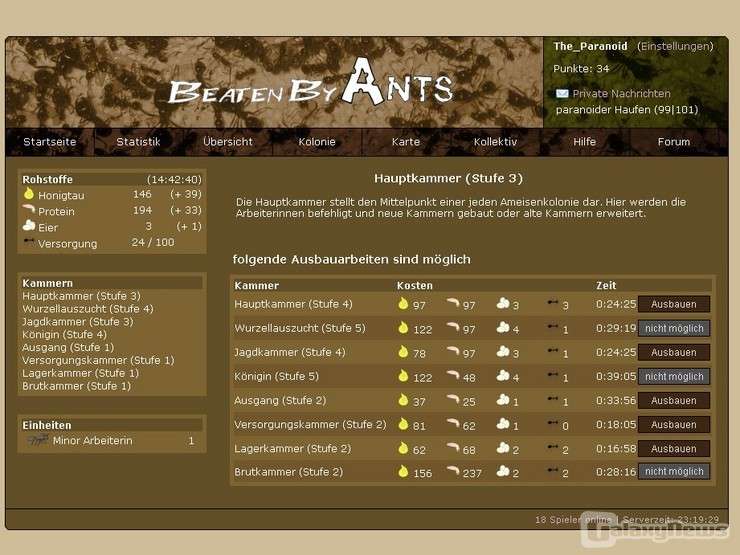Open Lagerkammer (Stufe 1) in Kammern list
The width and height of the screenshot is (740, 555).
[80, 373]
